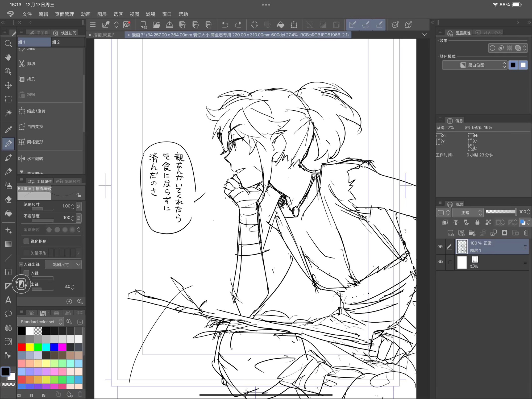Image resolution: width=532 pixels, height=399 pixels.
Task: Open the 正常 blending mode dropdown
Action: pyautogui.click(x=468, y=213)
